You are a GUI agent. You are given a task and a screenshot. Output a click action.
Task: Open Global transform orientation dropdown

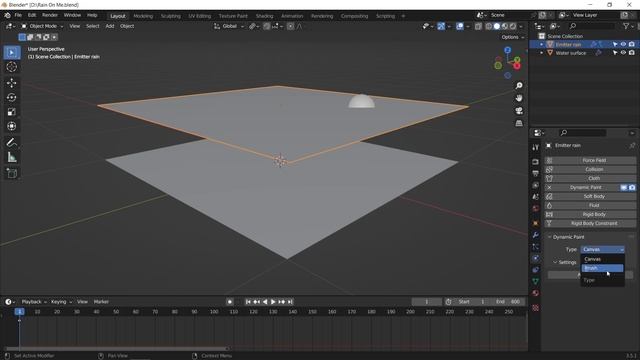[x=229, y=26]
